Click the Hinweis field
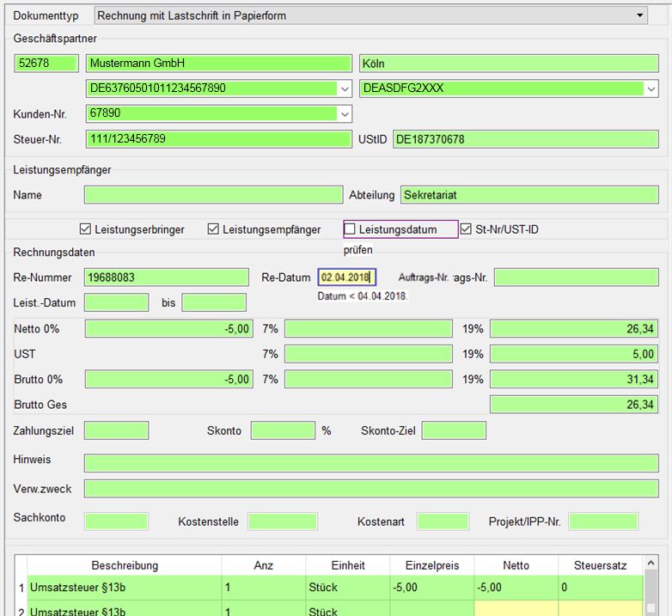The height and width of the screenshot is (616, 672). pyautogui.click(x=371, y=463)
